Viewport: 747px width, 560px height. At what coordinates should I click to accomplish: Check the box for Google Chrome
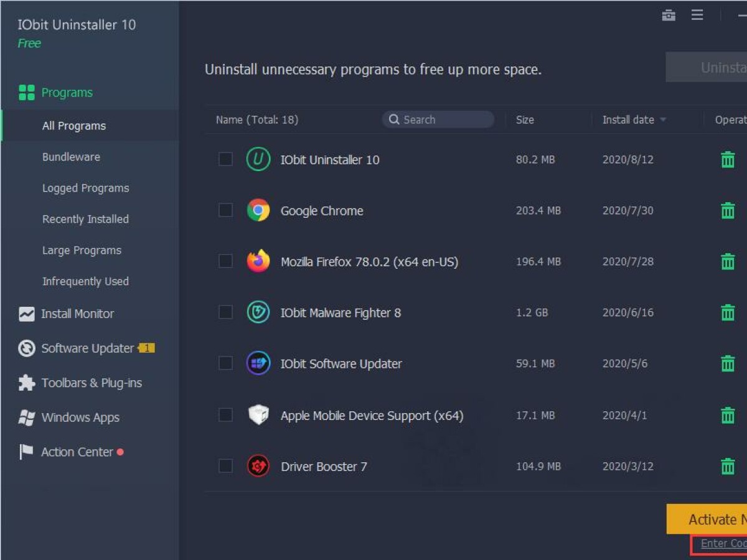[225, 210]
